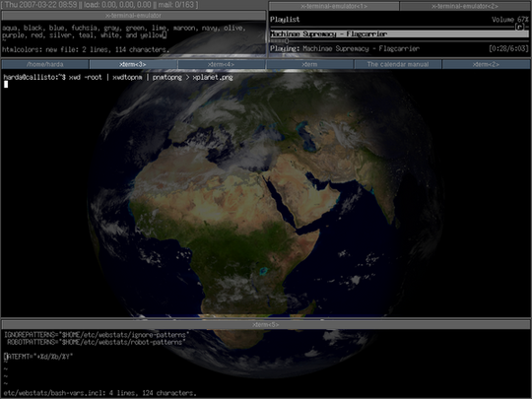Click the x-terminal-emulator title bar at top left

[x=133, y=15]
